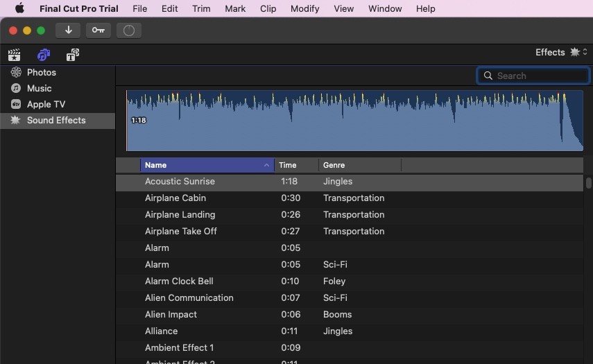This screenshot has height=364, width=593.
Task: Show the Libraries sidebar clapperboard icon
Action: coord(14,55)
